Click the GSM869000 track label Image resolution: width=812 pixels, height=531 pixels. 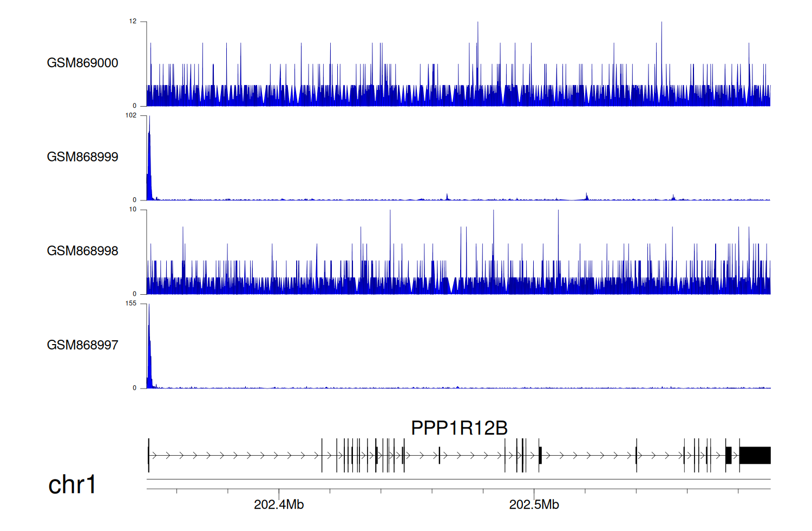pyautogui.click(x=82, y=63)
